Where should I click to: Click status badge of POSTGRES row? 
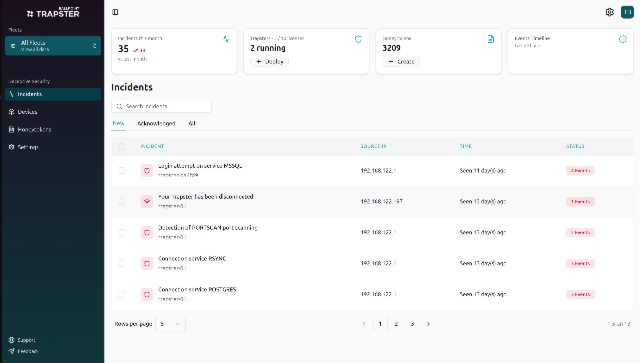click(580, 294)
